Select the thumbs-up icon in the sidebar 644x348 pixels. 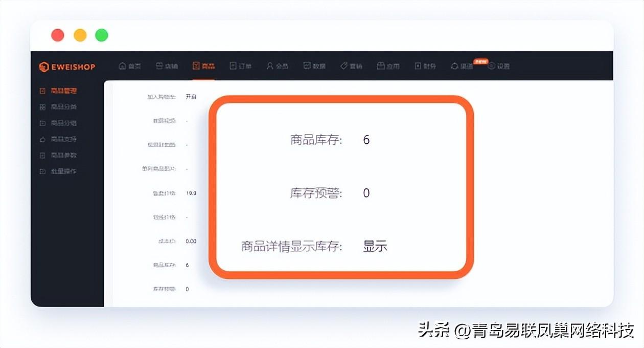(x=42, y=139)
